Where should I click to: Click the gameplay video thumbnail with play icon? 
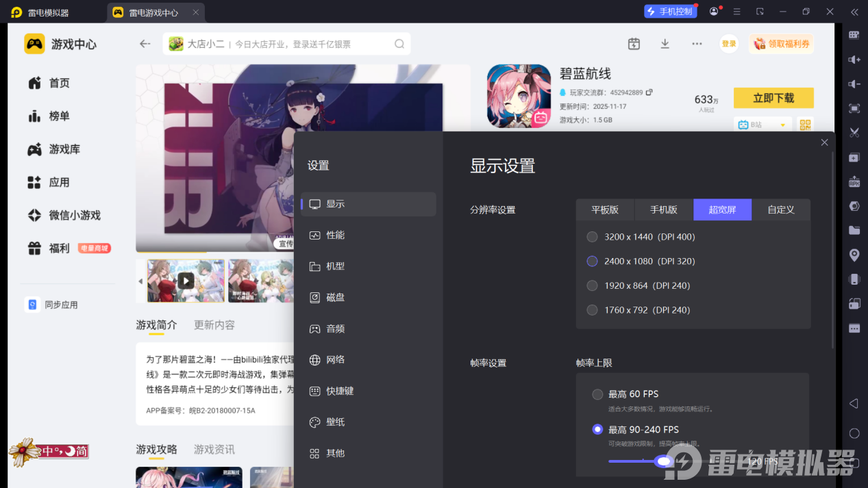(186, 281)
